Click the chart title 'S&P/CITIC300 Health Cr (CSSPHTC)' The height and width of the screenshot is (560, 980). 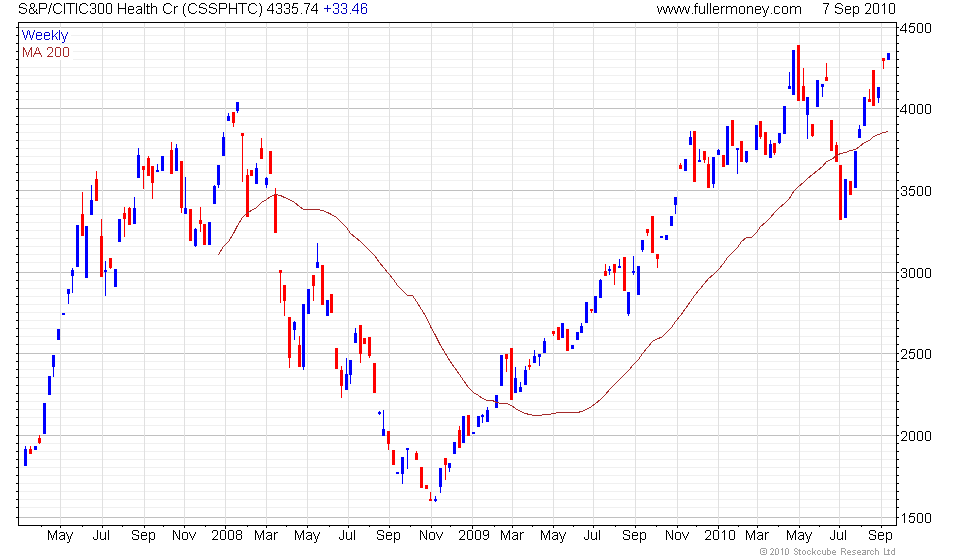[141, 9]
